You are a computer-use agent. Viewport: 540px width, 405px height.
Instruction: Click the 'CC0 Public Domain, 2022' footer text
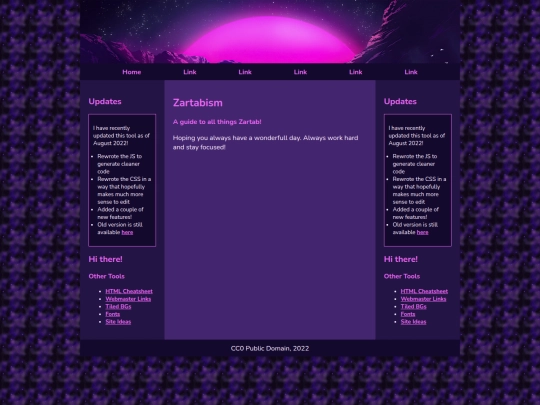[270, 349]
